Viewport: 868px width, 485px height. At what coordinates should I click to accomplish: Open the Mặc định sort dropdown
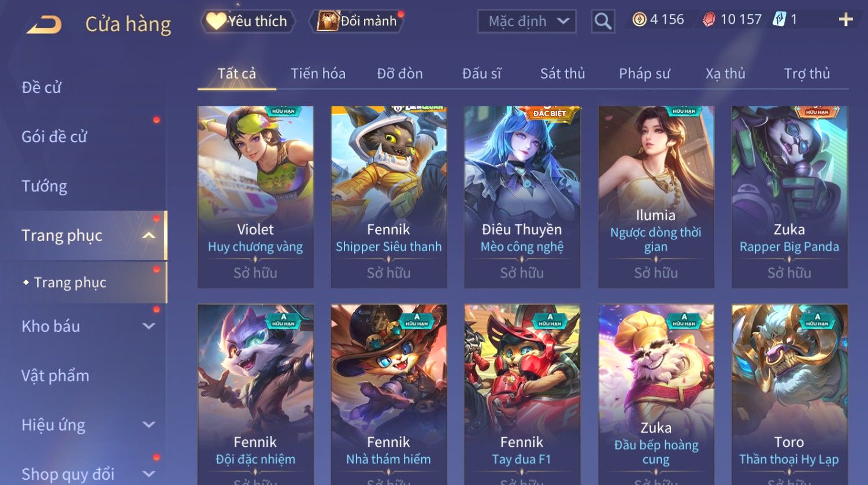(x=527, y=21)
